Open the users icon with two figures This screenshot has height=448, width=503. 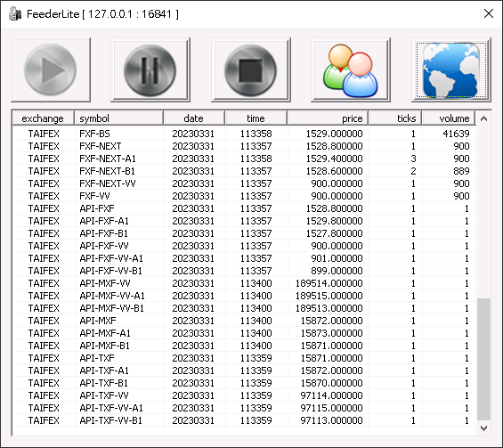tap(351, 69)
